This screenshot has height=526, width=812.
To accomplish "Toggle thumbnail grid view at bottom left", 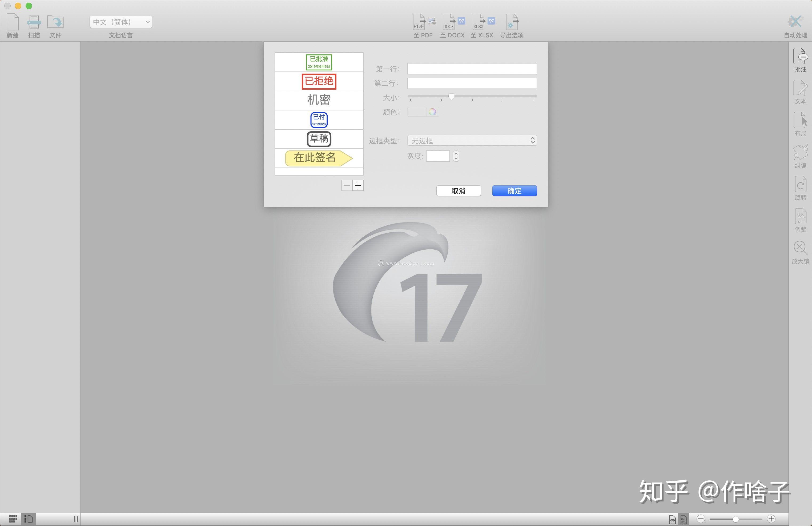I will pos(13,519).
